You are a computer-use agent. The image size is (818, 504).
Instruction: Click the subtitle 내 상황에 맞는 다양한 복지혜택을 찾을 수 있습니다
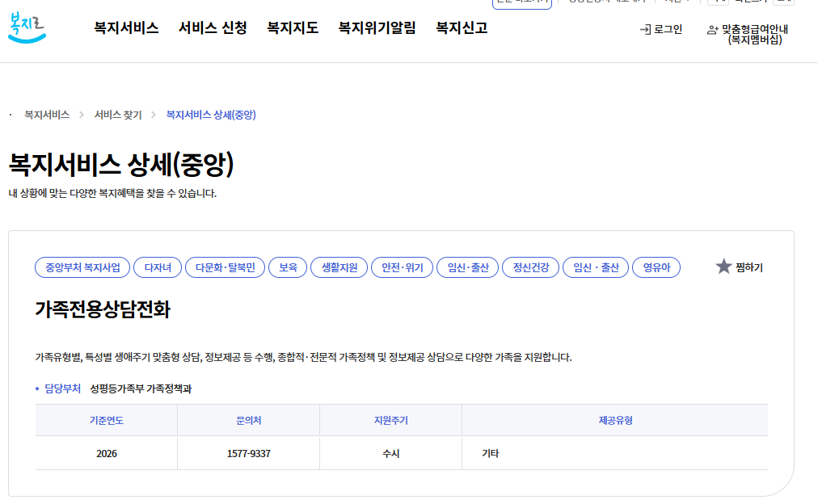pos(112,193)
